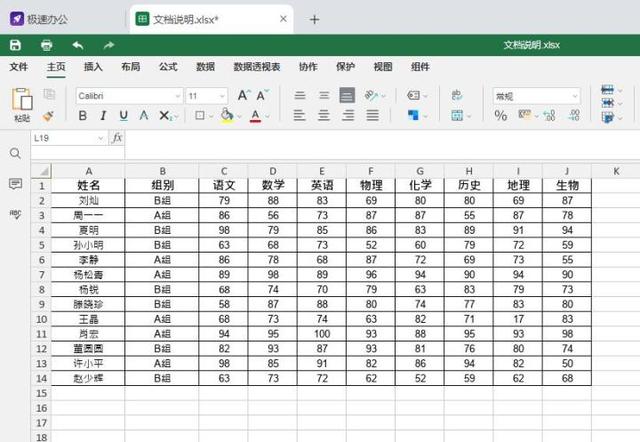Align cell content to vertical middle
Screen dimensions: 640x442
(324, 96)
